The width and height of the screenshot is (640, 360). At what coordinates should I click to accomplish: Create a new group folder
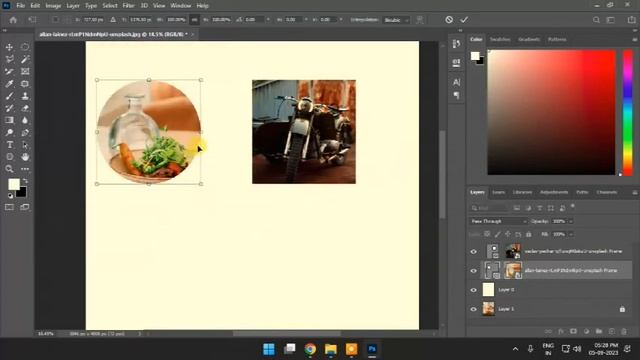(x=599, y=331)
